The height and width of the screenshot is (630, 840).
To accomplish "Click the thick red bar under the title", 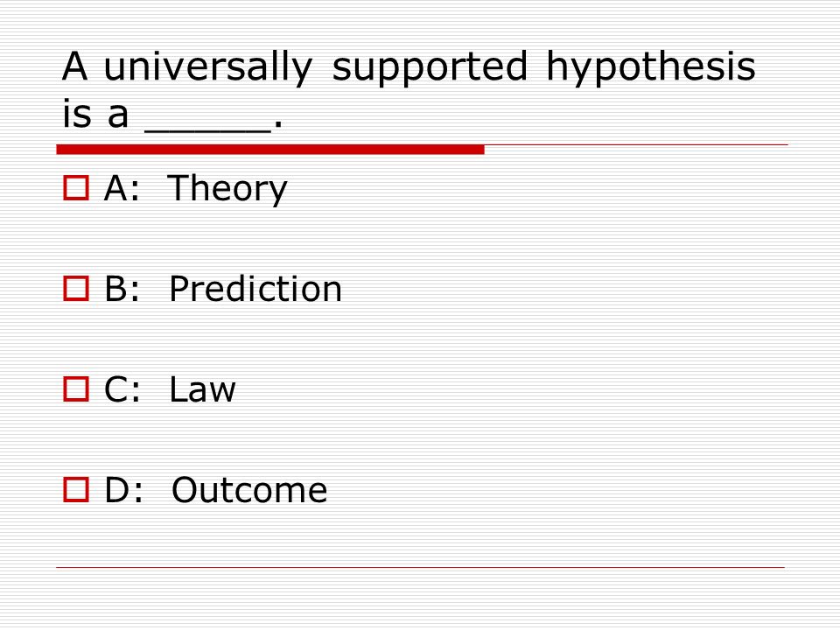I will [270, 150].
